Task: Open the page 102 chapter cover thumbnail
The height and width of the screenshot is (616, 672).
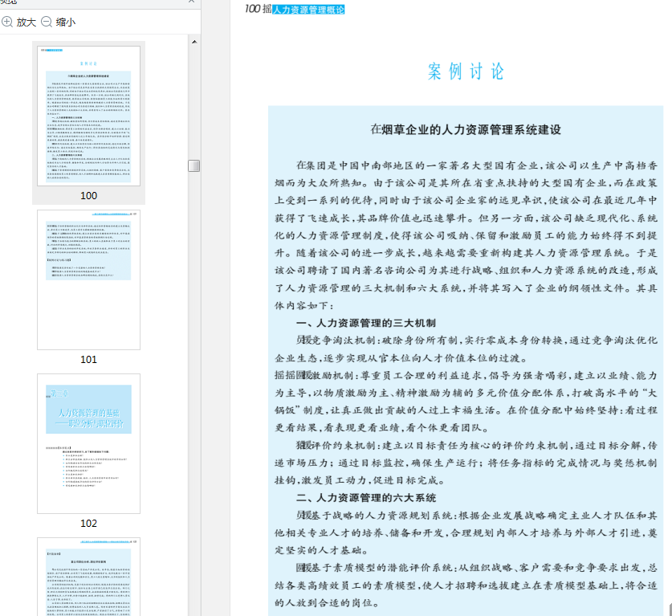Action: (88, 443)
